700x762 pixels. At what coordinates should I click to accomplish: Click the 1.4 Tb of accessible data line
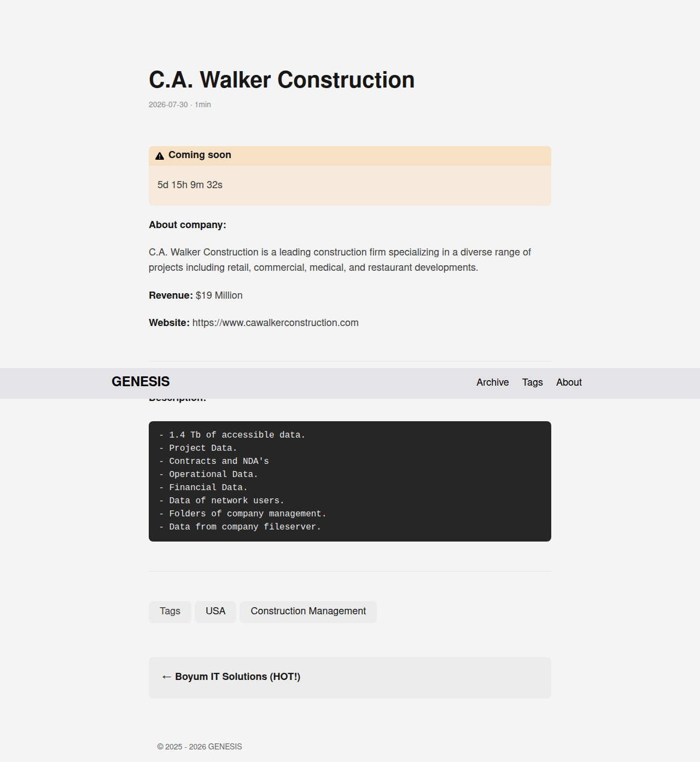point(232,435)
